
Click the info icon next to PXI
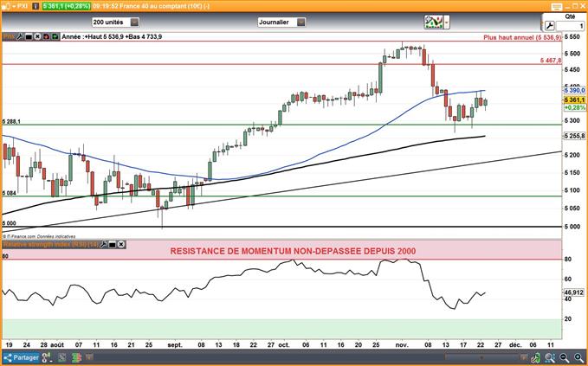click(36, 6)
